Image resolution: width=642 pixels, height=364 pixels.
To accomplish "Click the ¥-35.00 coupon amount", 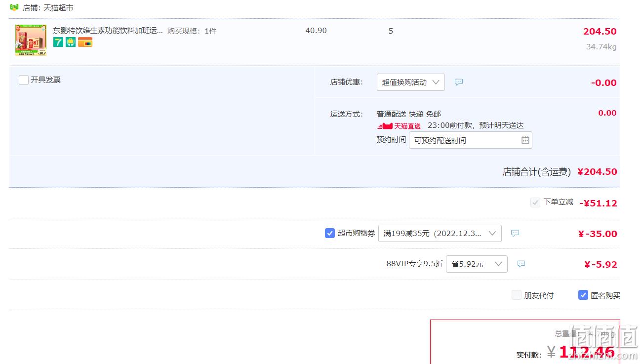I will pyautogui.click(x=598, y=234).
